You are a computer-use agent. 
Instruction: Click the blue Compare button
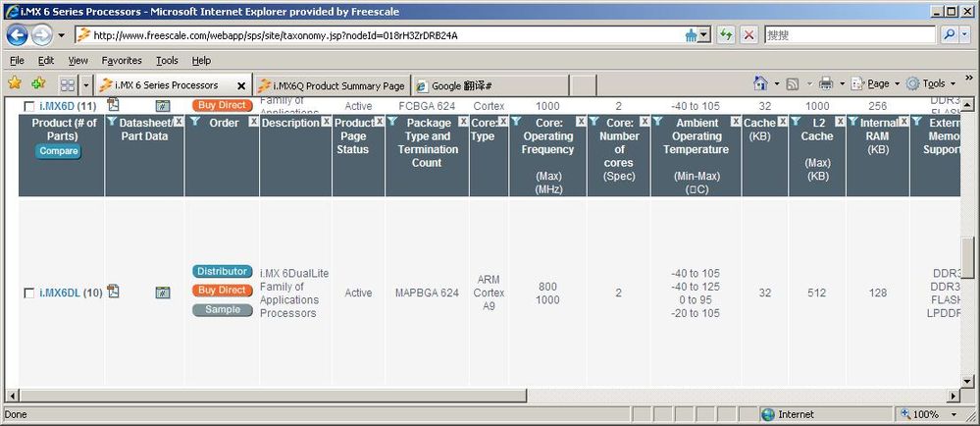coord(59,151)
